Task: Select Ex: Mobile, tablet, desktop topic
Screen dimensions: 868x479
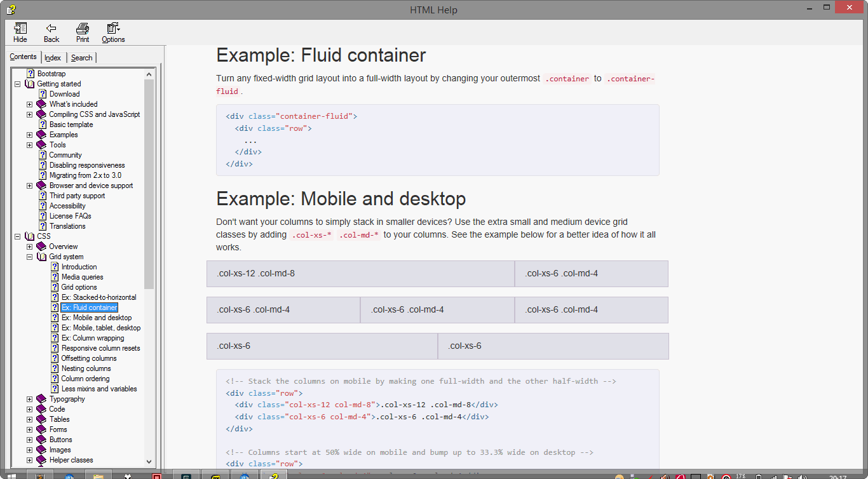Action: click(101, 328)
